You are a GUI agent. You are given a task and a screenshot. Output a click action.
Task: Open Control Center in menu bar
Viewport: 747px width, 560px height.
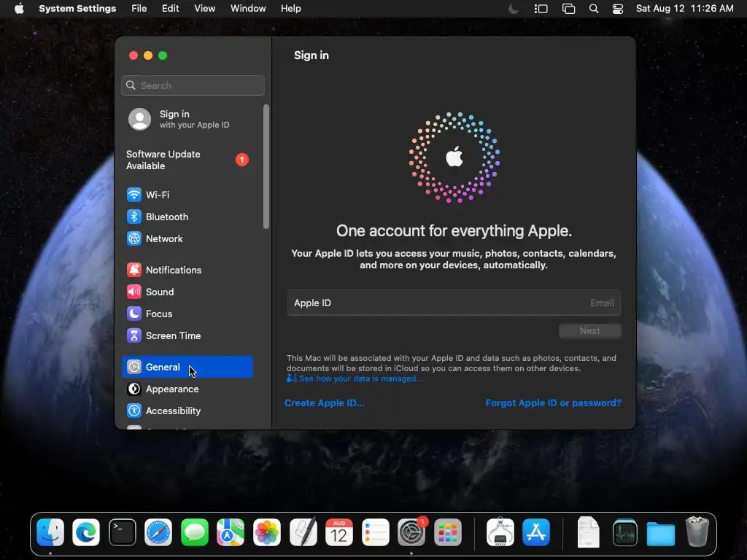pyautogui.click(x=618, y=9)
